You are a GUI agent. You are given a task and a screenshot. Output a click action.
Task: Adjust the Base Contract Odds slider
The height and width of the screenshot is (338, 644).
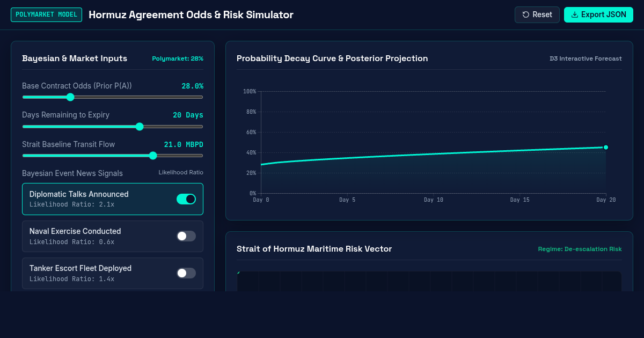[x=113, y=97]
